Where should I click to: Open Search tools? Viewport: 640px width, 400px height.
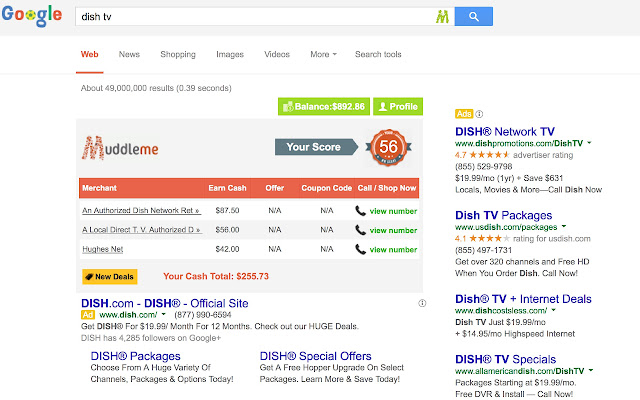click(x=378, y=54)
